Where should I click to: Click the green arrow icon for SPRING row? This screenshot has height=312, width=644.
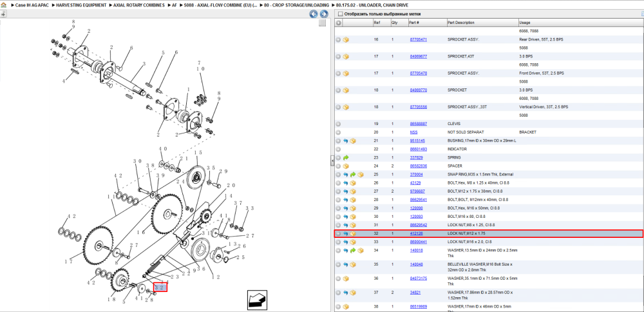[345, 158]
